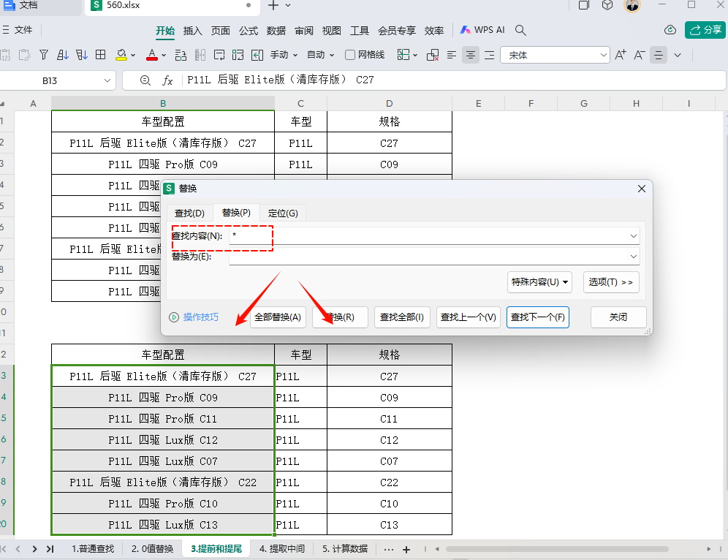Switch to sheet 1.普通查找
This screenshot has height=560, width=728.
click(x=92, y=549)
